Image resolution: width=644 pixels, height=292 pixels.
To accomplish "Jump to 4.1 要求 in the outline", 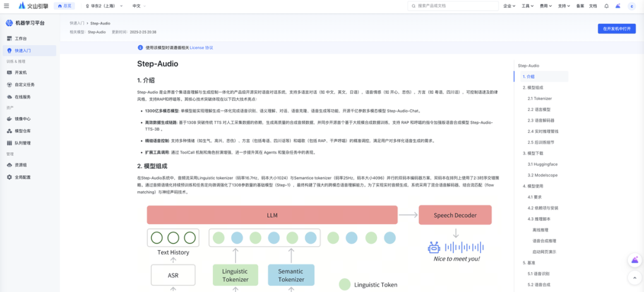I will point(535,197).
